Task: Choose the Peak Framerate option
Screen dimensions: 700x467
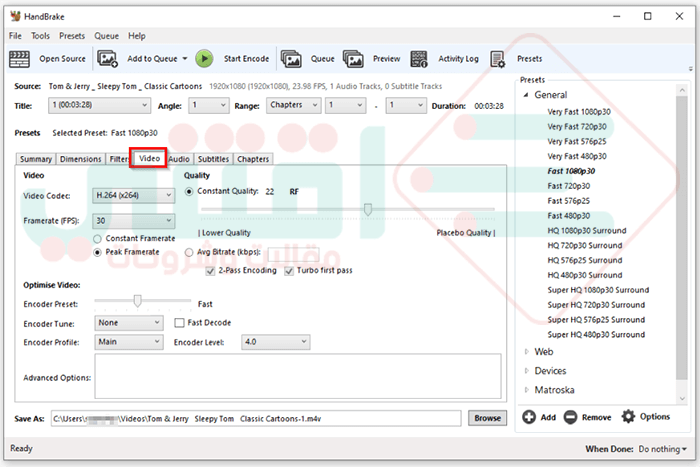Action: pos(97,252)
